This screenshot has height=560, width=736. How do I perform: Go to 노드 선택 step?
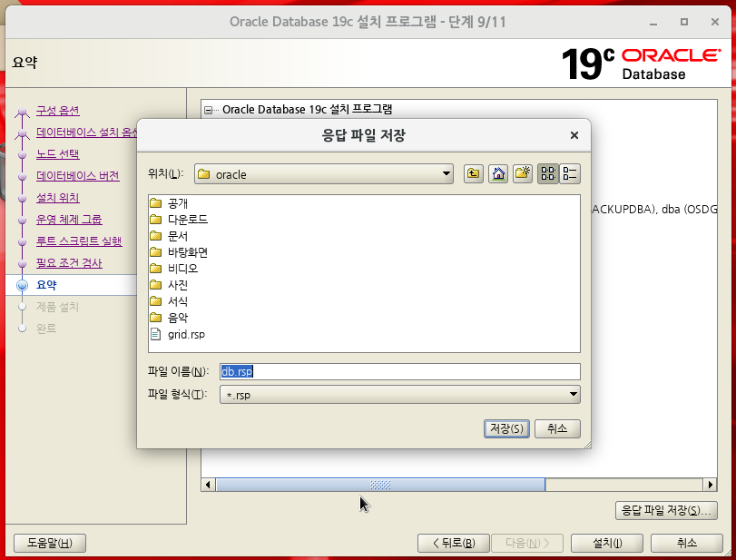point(58,154)
